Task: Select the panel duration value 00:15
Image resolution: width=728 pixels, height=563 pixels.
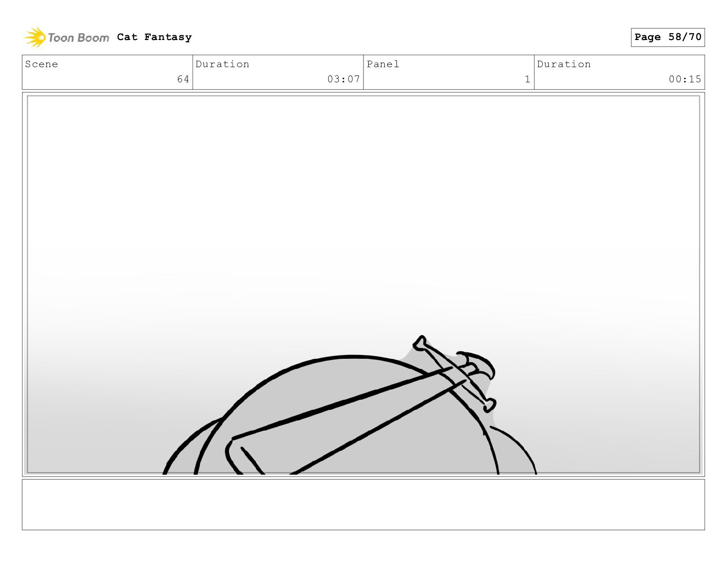Action: (685, 79)
